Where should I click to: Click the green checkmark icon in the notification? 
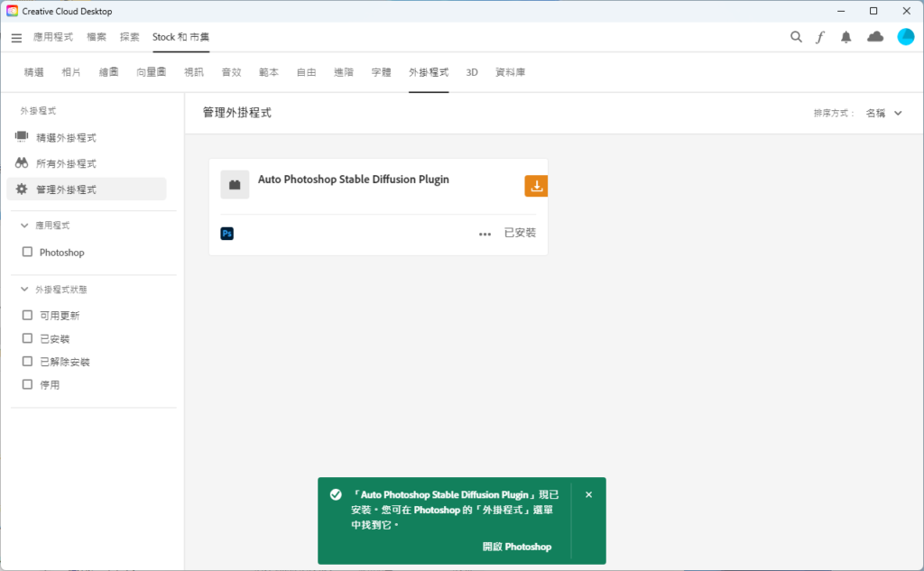(x=336, y=494)
